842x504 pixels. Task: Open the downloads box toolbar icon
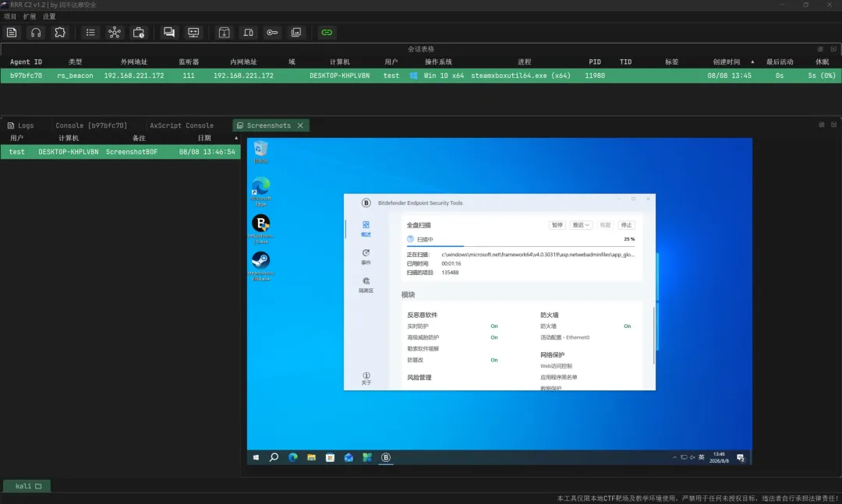coord(224,33)
